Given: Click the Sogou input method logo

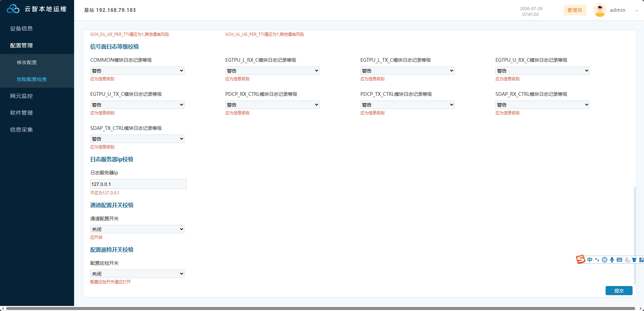Looking at the screenshot, I should tap(581, 259).
